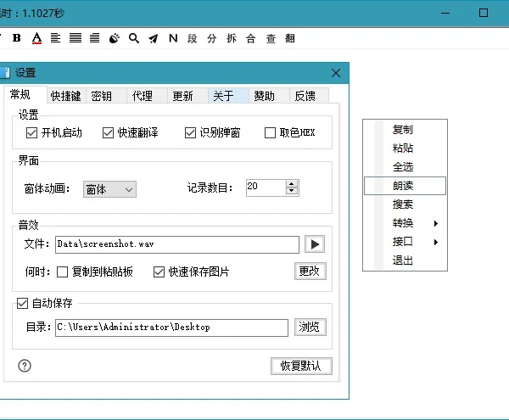Play the screenshot.wav sound file

pyautogui.click(x=315, y=244)
